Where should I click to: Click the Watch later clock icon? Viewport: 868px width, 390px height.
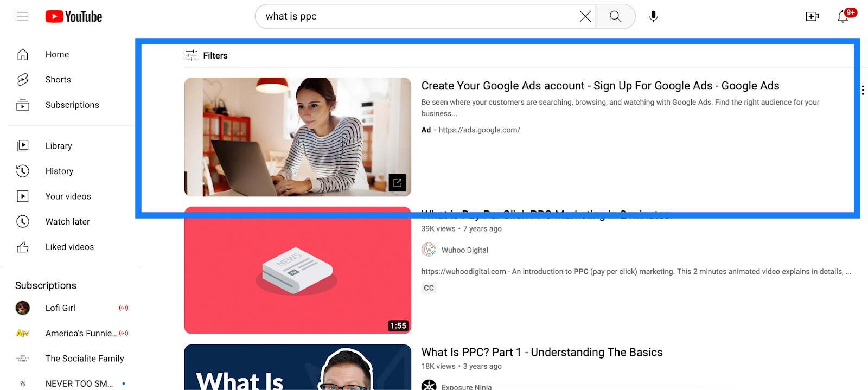click(x=23, y=221)
